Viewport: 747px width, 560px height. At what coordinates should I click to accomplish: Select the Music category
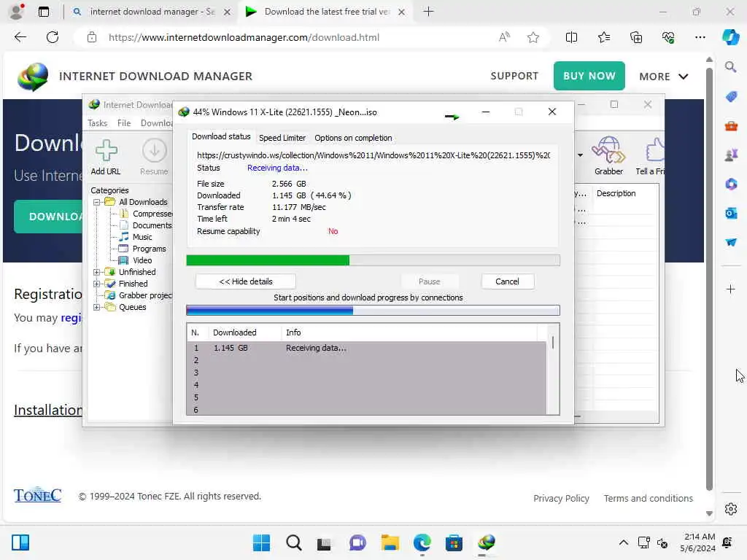click(142, 237)
